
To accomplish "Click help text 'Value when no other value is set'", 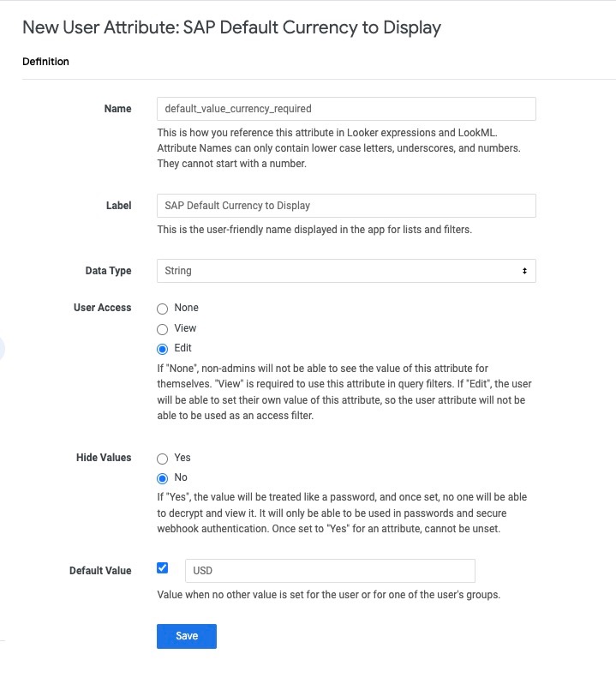I will point(328,595).
